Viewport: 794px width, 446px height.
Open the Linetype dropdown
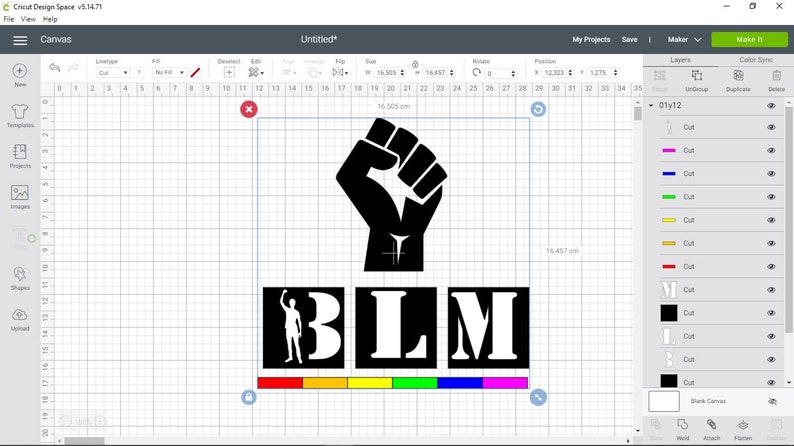point(113,73)
